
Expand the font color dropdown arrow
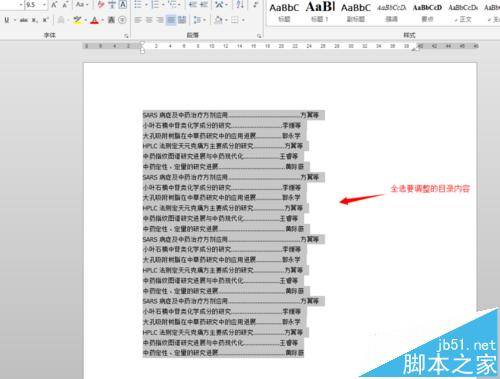(x=103, y=20)
